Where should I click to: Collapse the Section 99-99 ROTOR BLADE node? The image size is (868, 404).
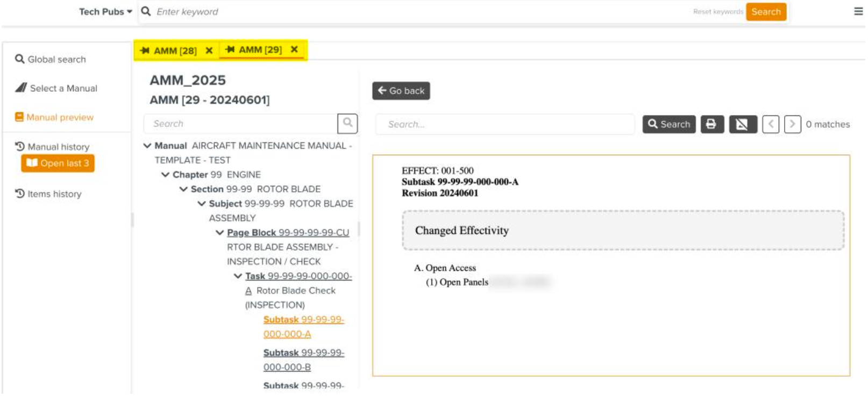click(x=183, y=189)
